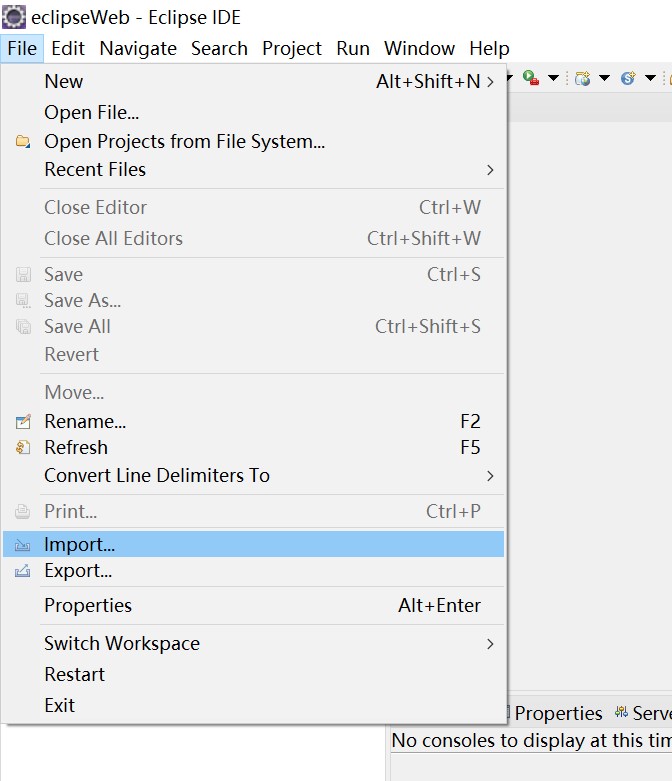Click the Servers tab icon
Viewport: 672px width, 781px height.
621,712
